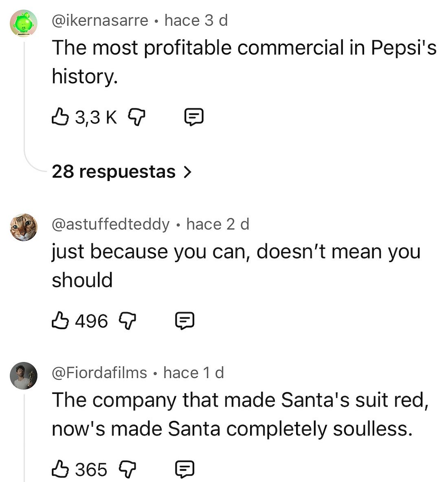Screen dimensions: 448x482
Task: Dislike @Fiordafilms' comment
Action: (x=127, y=469)
